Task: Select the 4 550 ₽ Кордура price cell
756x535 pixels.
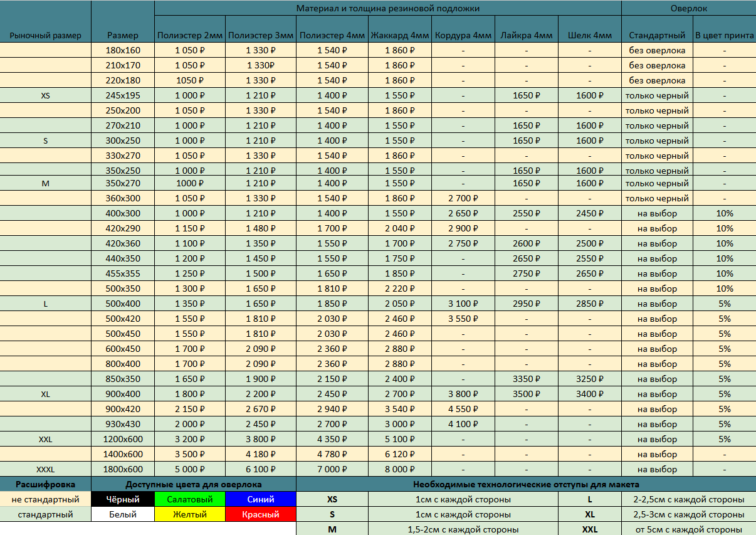Action: point(463,409)
